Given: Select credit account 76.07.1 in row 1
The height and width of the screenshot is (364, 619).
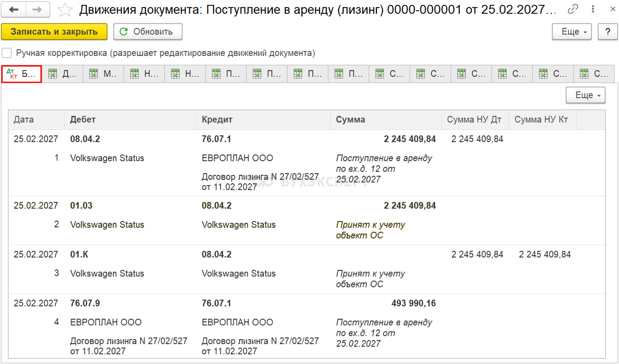Looking at the screenshot, I should tap(216, 139).
